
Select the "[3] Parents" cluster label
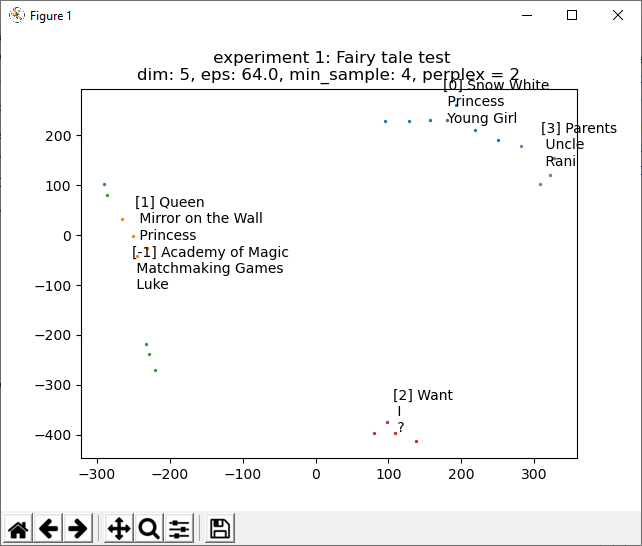click(x=571, y=129)
